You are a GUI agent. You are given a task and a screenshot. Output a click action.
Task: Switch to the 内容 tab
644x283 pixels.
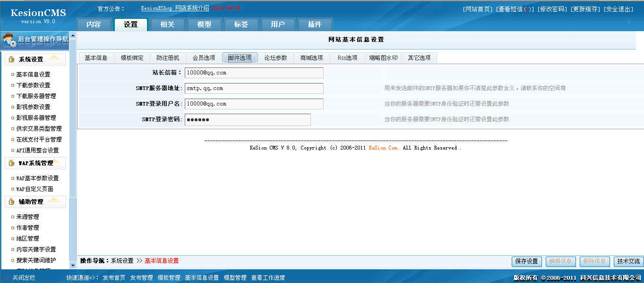click(x=94, y=24)
